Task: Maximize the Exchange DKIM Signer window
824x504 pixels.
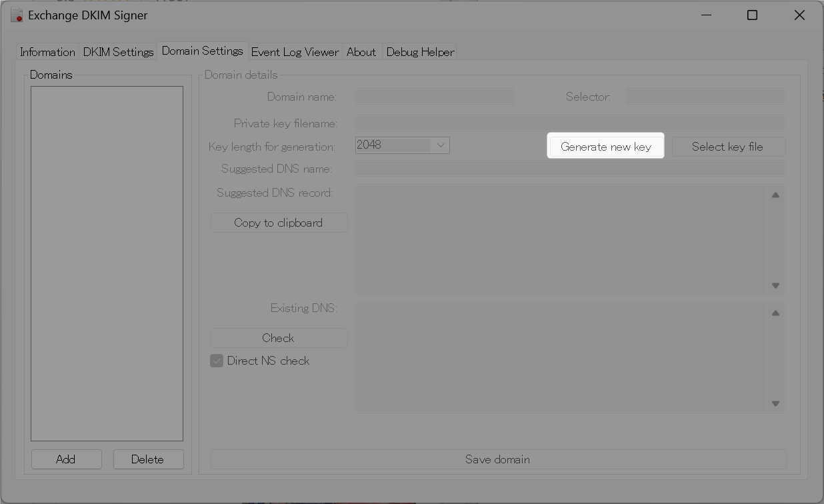Action: (752, 15)
